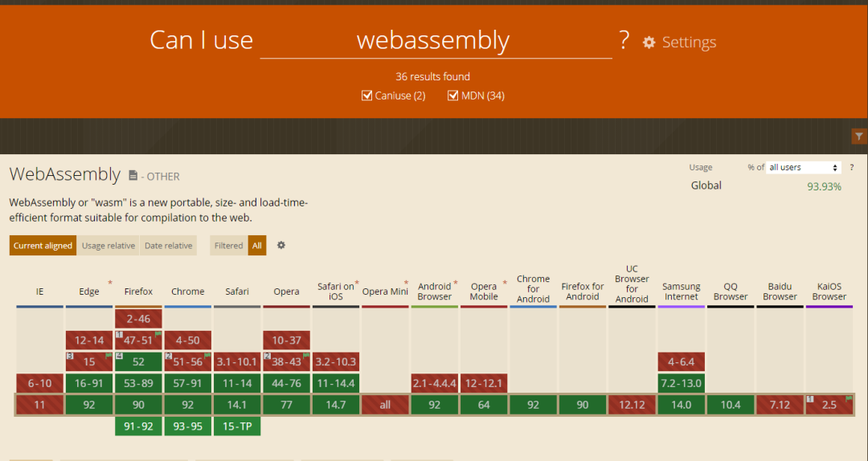Viewport: 868px width, 461px height.
Task: Select the All browsers button
Action: (x=257, y=246)
